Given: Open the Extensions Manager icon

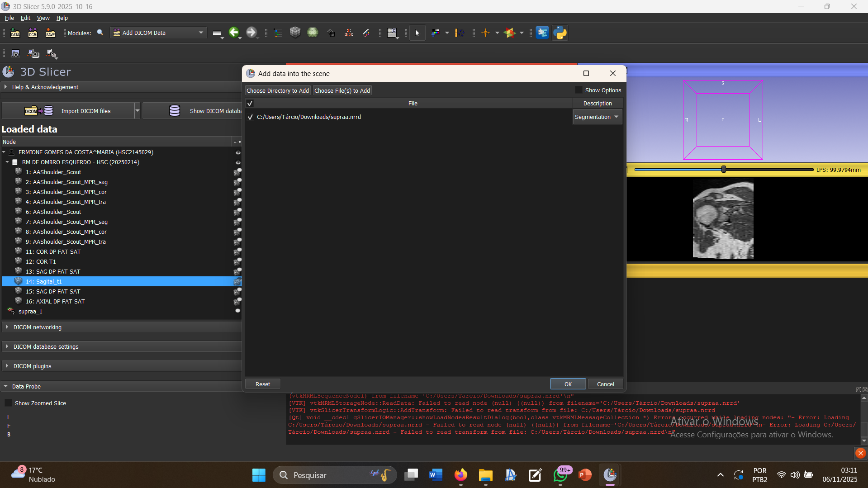Looking at the screenshot, I should (542, 33).
